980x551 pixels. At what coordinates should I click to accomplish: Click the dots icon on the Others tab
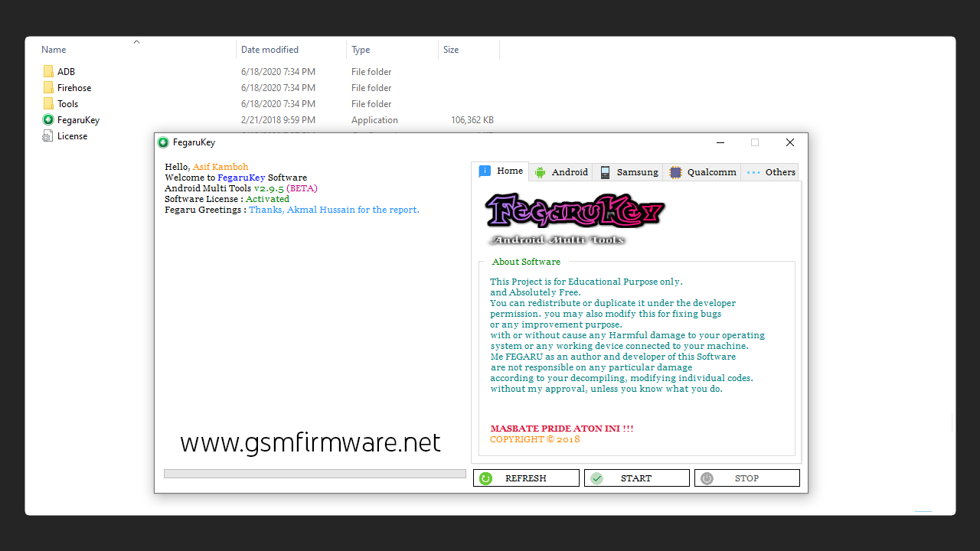pos(752,171)
